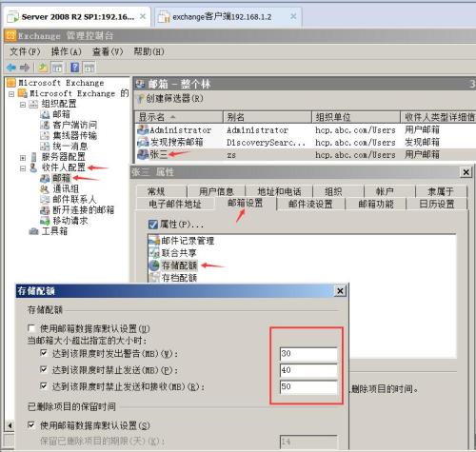Select the 存档配额 item icon
Image resolution: width=476 pixels, height=452 pixels.
(x=154, y=278)
